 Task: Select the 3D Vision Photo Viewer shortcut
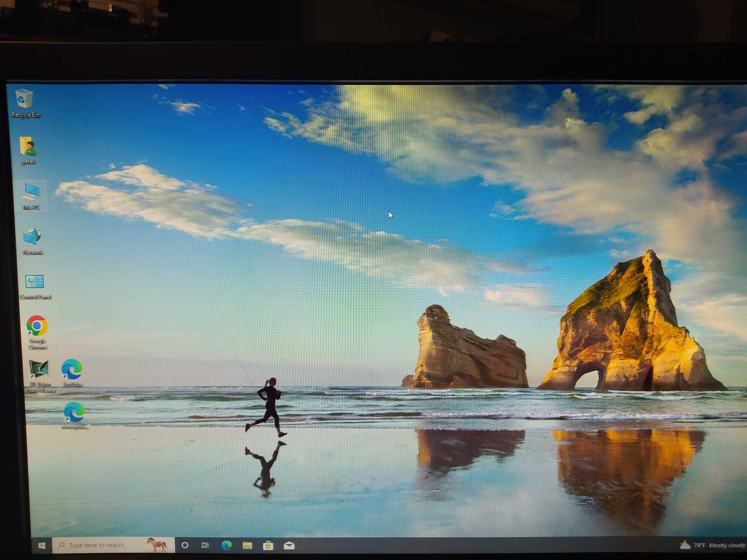pos(40,376)
